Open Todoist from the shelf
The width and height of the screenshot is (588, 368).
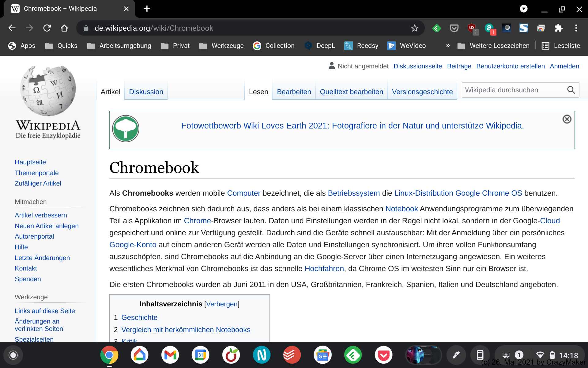[x=292, y=355]
